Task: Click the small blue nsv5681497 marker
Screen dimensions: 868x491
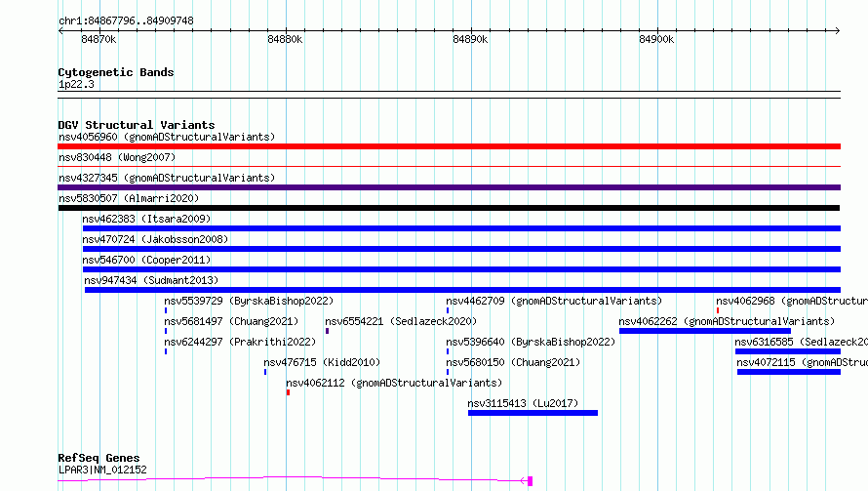Action: (166, 331)
